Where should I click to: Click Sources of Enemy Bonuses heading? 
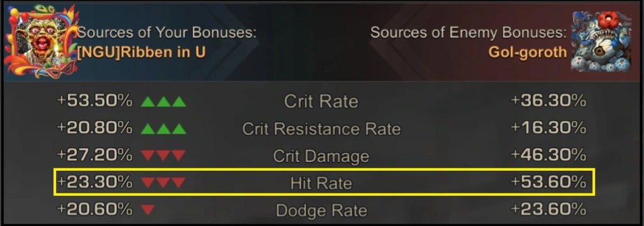469,33
